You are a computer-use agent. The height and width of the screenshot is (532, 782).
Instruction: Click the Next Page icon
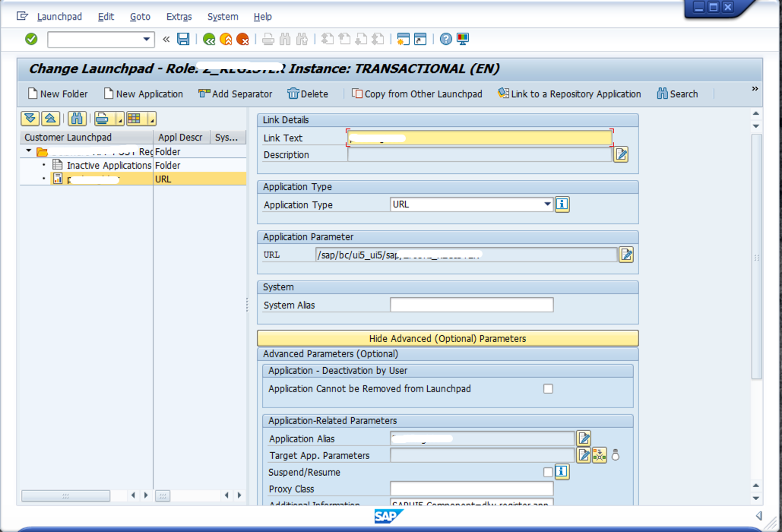click(361, 39)
